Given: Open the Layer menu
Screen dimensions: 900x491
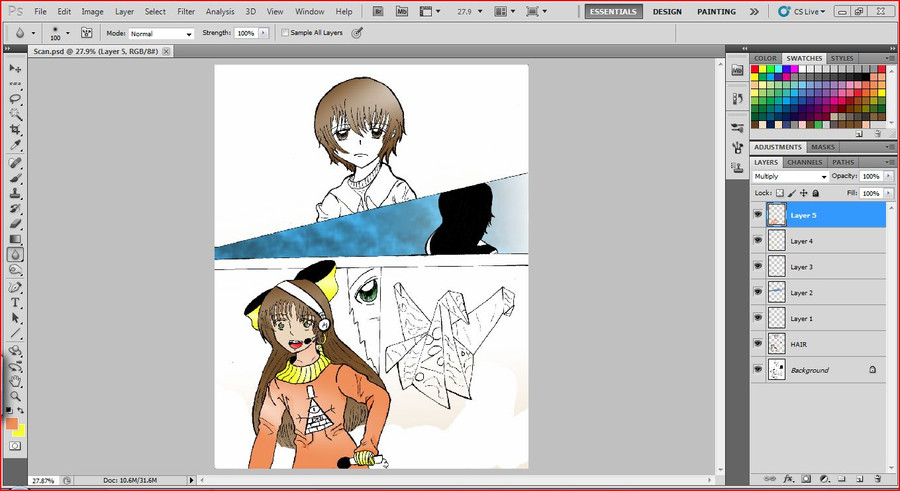Looking at the screenshot, I should [x=124, y=11].
